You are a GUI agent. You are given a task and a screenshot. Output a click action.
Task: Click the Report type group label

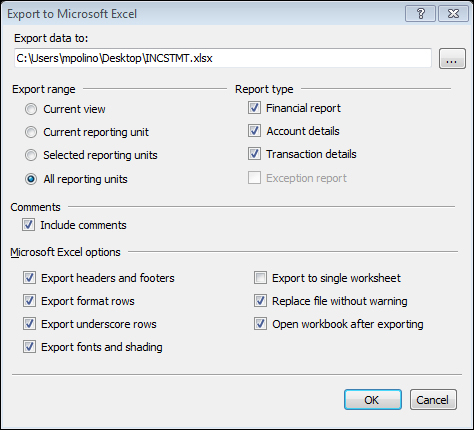[x=264, y=89]
